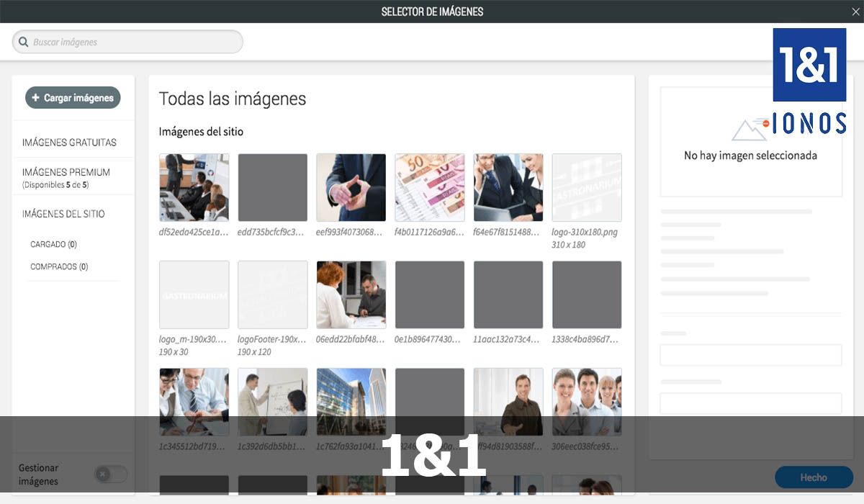Select logo_m-190x30 thumbnail

click(x=194, y=294)
